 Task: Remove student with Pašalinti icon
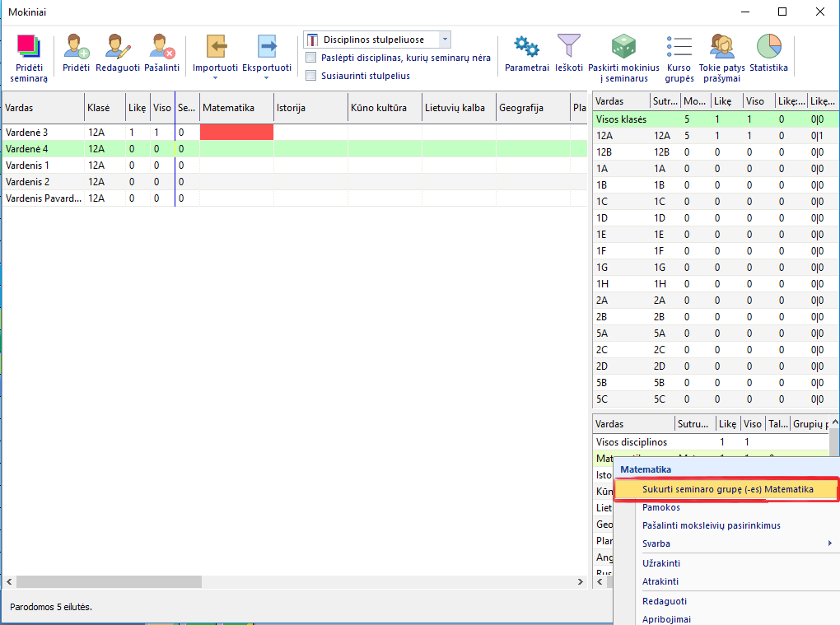[x=161, y=47]
